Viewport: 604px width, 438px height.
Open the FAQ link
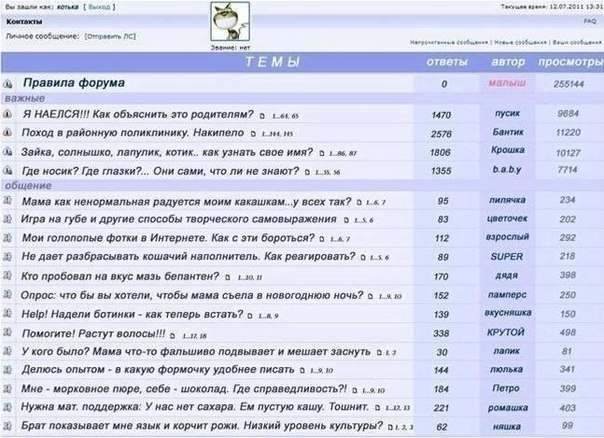[x=590, y=20]
